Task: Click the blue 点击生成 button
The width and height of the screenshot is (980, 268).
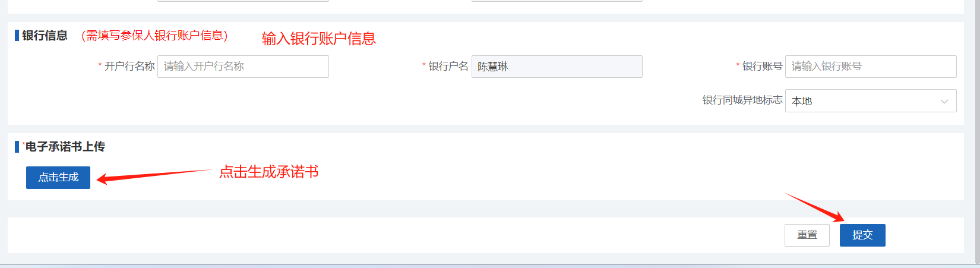Action: (x=58, y=178)
